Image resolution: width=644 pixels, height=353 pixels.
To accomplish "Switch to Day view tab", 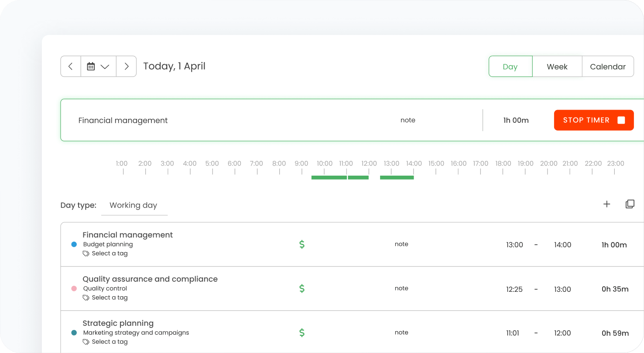I will click(x=510, y=66).
